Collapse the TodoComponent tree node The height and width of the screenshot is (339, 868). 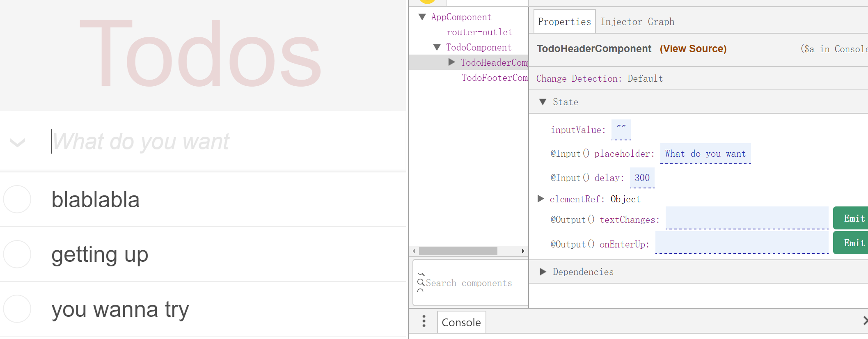coord(437,48)
